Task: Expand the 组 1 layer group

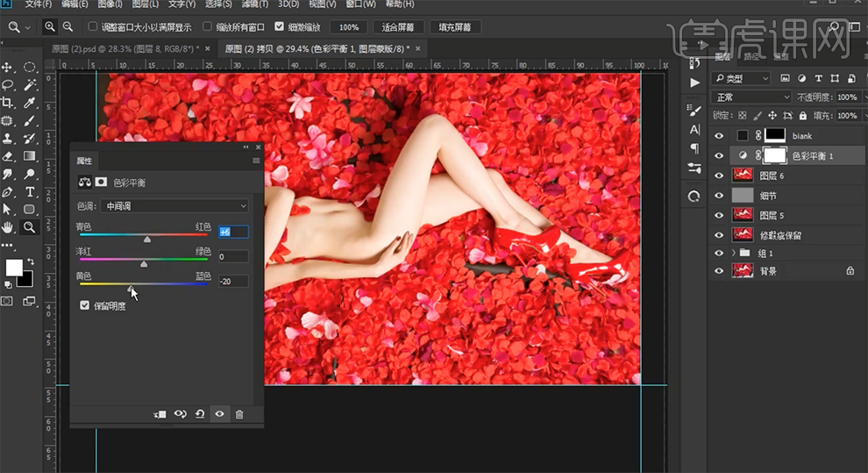Action: tap(733, 253)
